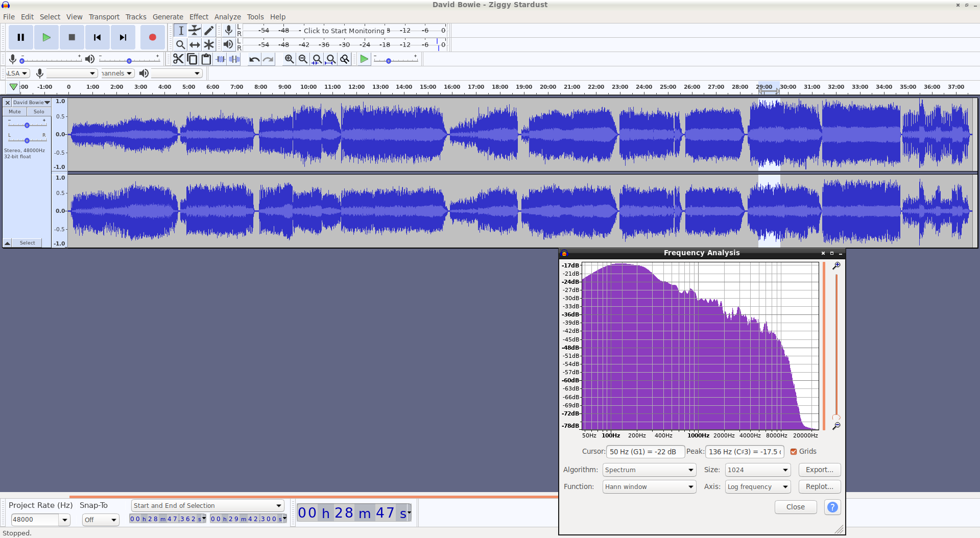Undo the last action
This screenshot has width=980, height=538.
tap(254, 59)
